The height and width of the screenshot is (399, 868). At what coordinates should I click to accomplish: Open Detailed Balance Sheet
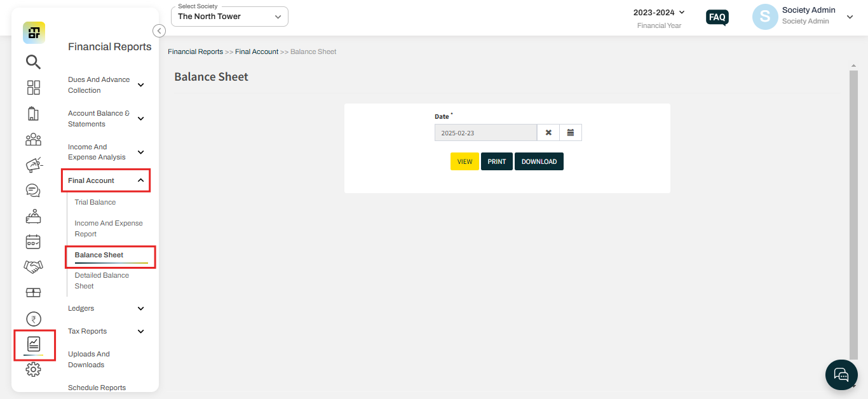[102, 281]
